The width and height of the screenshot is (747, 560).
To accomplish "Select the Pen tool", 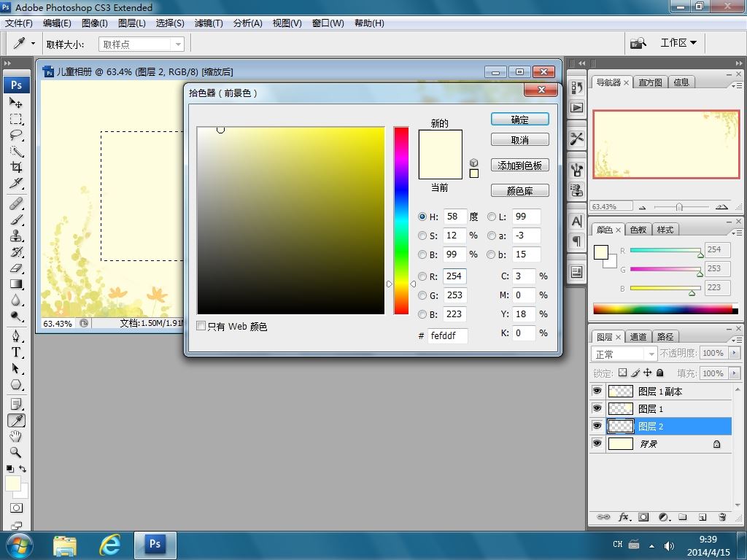I will tap(16, 336).
